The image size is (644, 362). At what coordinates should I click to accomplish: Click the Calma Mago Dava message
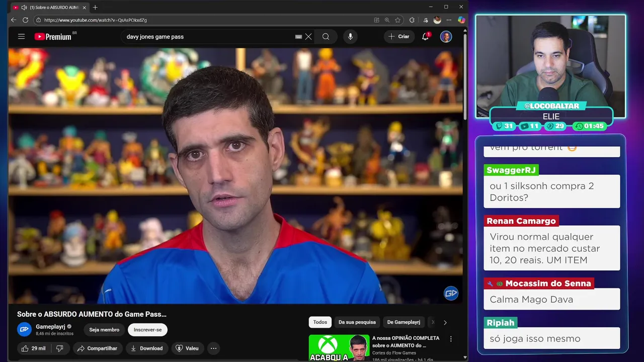(552, 299)
